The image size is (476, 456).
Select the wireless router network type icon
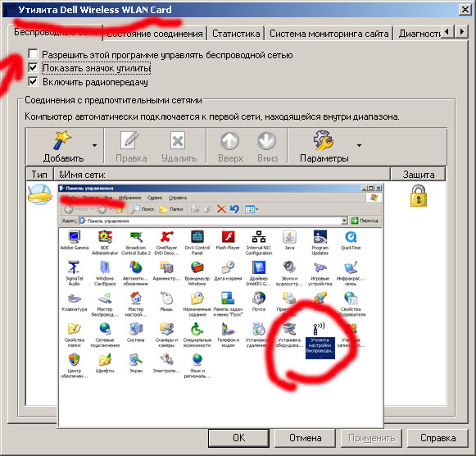tap(40, 194)
